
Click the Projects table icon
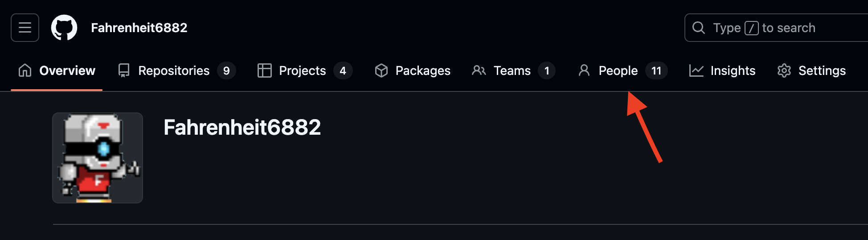pos(265,70)
